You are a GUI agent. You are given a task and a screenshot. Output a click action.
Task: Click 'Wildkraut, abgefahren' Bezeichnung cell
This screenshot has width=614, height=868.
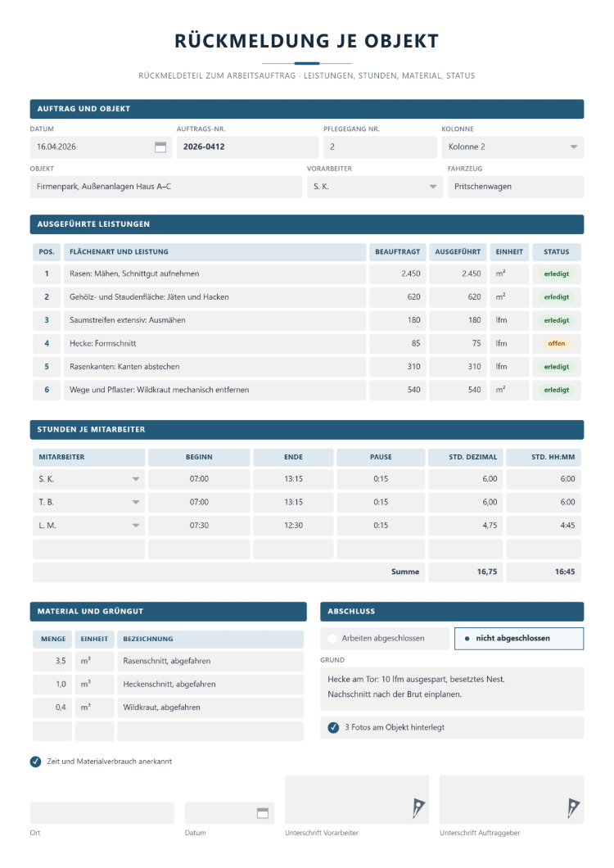pyautogui.click(x=210, y=708)
